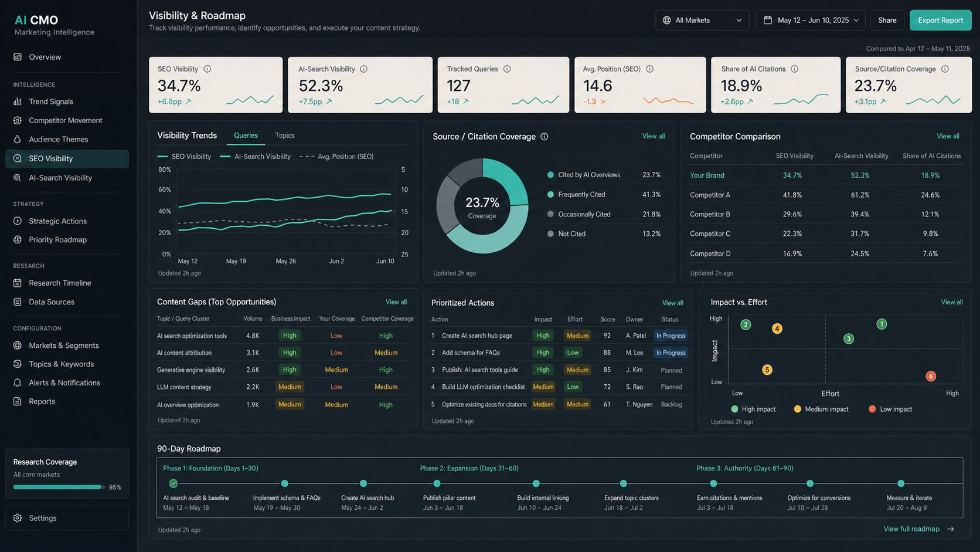This screenshot has height=552, width=980.
Task: Click View all in Prioritized Actions
Action: 672,303
